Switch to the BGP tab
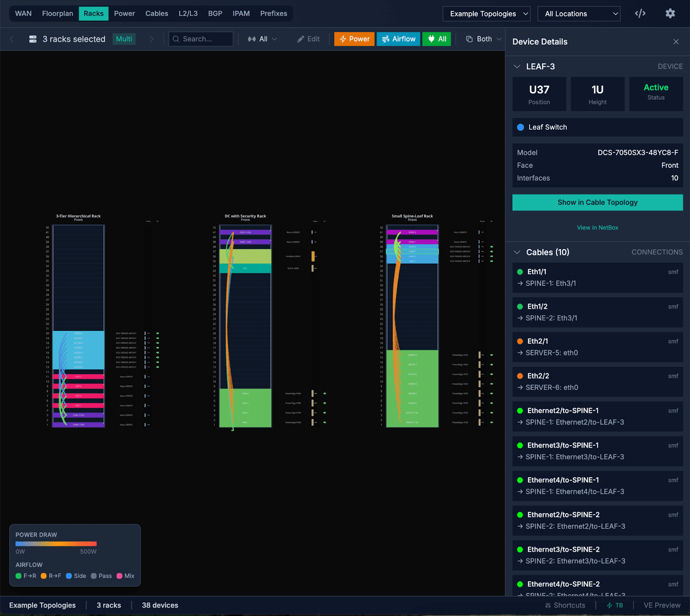Image resolution: width=690 pixels, height=616 pixels. tap(215, 13)
